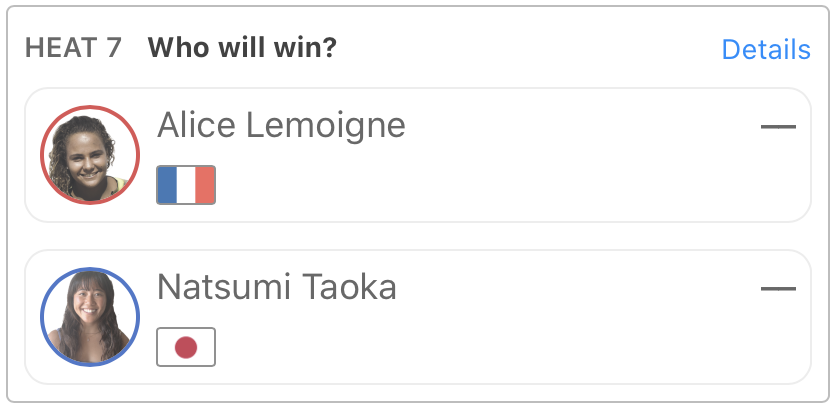
Task: Click the "Who will win?" heading
Action: pos(242,48)
